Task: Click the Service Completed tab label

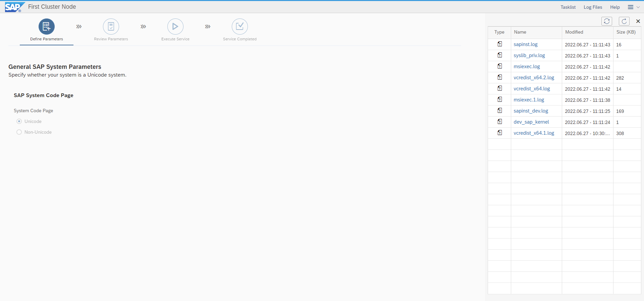Action: [240, 39]
